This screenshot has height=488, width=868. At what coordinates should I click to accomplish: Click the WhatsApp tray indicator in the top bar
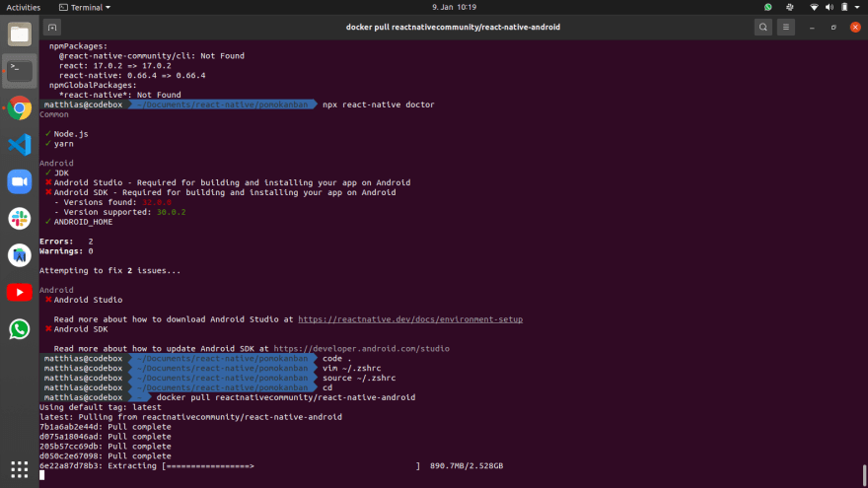click(767, 7)
